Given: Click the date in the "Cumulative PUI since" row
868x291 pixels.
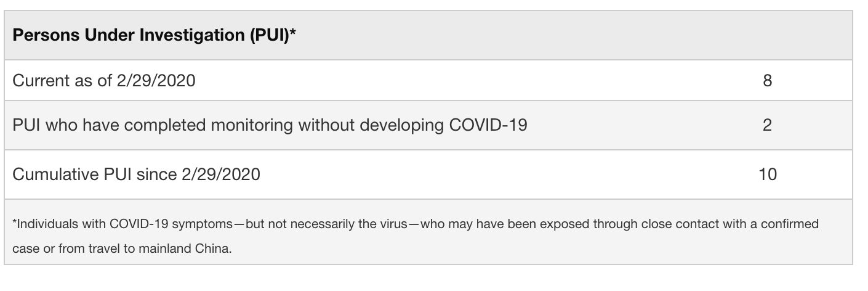Looking at the screenshot, I should coord(221,174).
